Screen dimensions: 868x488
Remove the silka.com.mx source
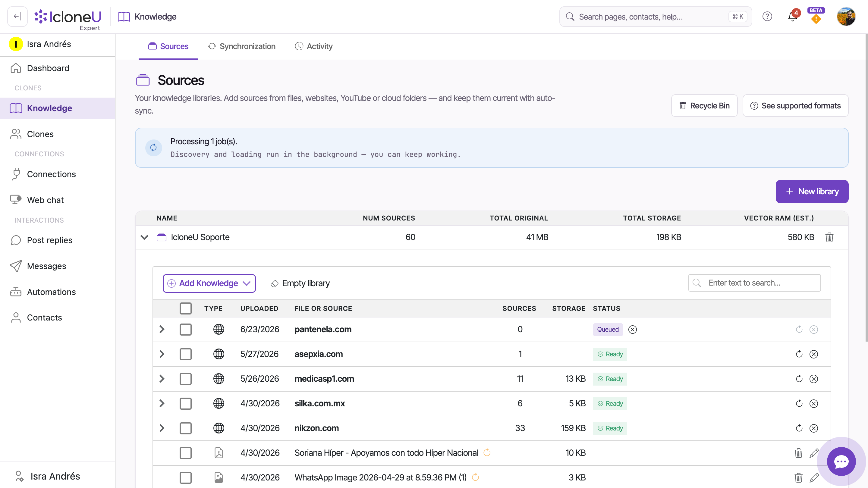[x=813, y=403]
